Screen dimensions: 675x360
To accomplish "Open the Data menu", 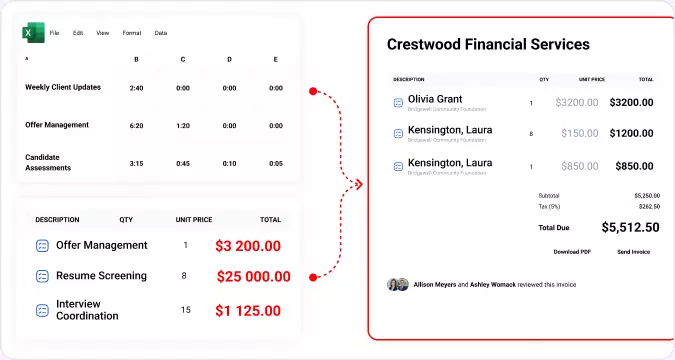I will coord(161,33).
